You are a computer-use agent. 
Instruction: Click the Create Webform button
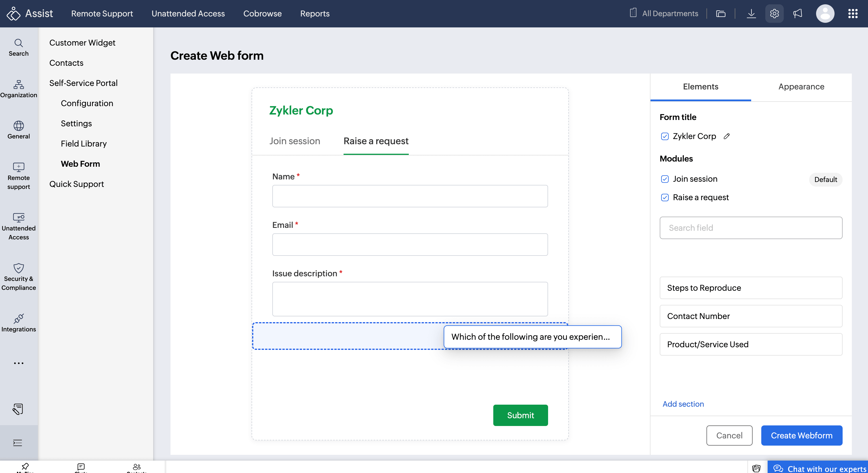(801, 436)
